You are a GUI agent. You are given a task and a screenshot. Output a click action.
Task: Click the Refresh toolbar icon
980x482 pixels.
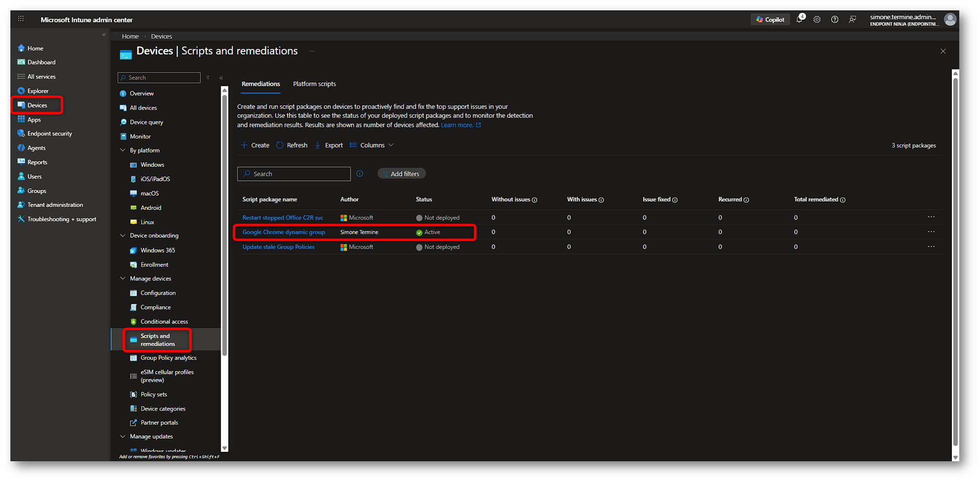[280, 145]
